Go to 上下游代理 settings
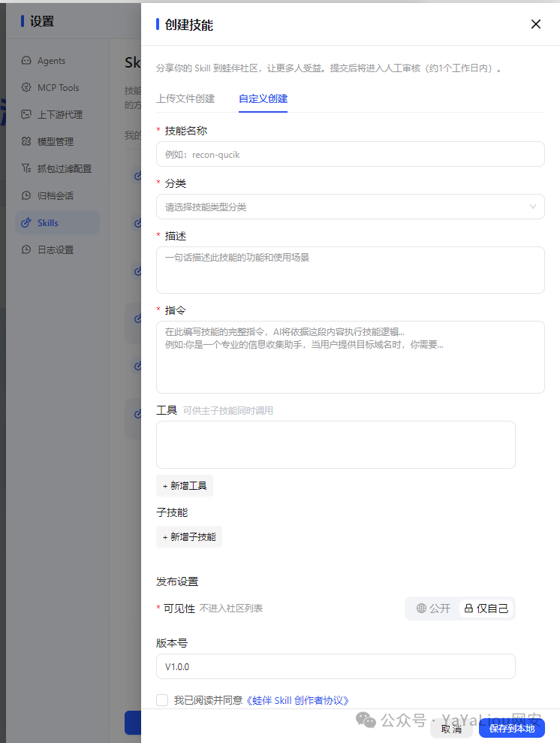This screenshot has height=743, width=560. point(57,115)
